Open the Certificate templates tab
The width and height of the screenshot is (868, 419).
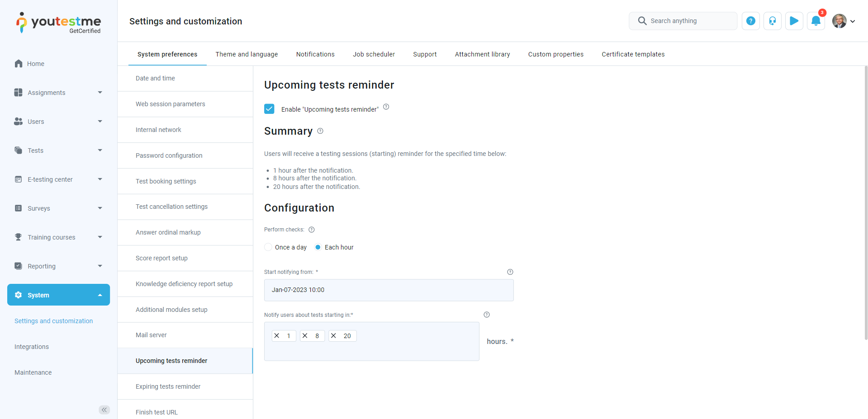(x=633, y=54)
